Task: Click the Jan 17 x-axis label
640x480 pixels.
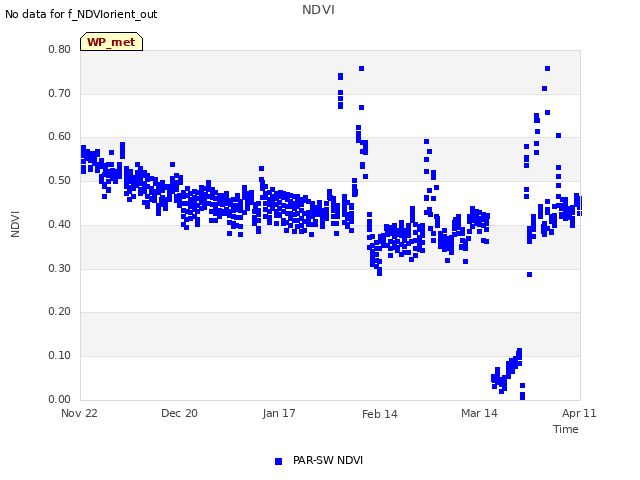Action: 279,413
